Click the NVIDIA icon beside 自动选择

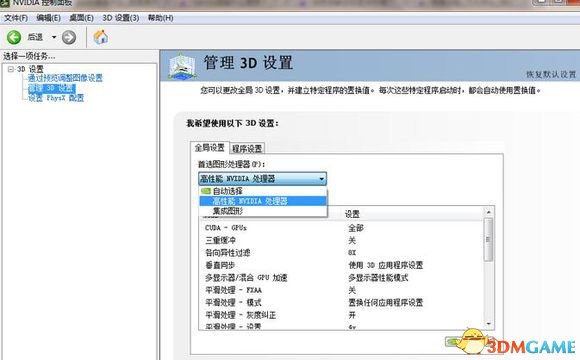[x=206, y=191]
